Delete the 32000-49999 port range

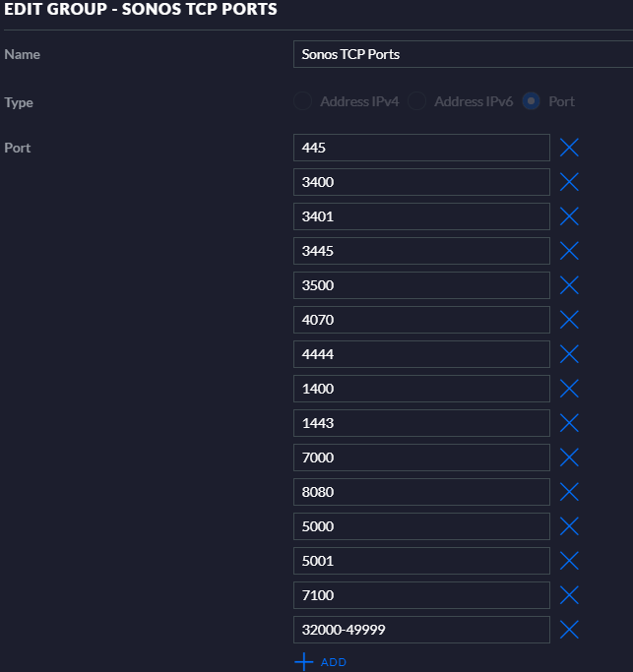pyautogui.click(x=569, y=630)
